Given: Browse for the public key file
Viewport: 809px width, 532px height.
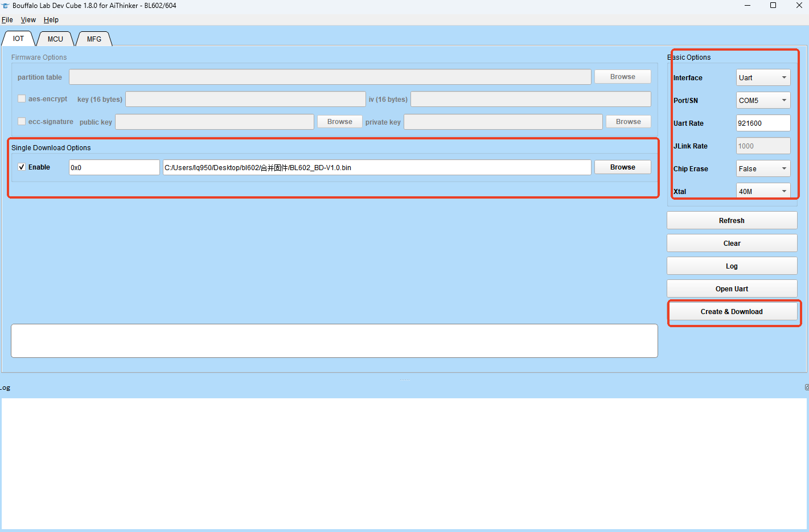Looking at the screenshot, I should tap(340, 122).
